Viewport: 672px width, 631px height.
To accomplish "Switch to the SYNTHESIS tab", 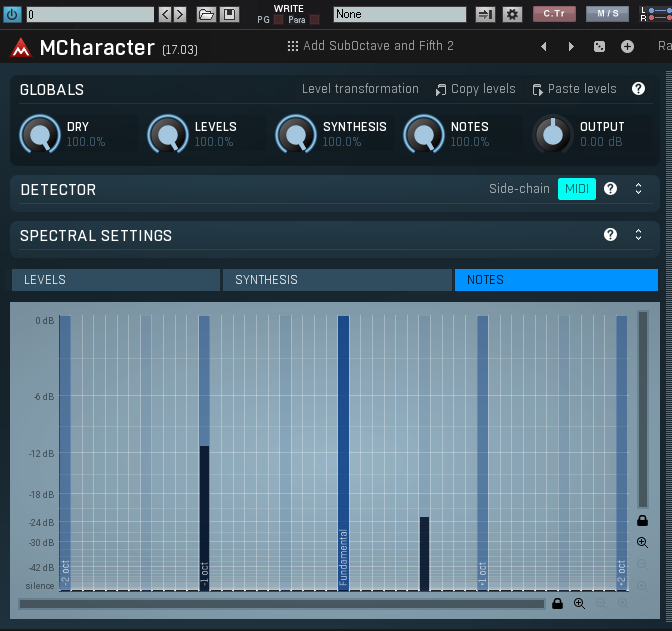I will pyautogui.click(x=337, y=280).
